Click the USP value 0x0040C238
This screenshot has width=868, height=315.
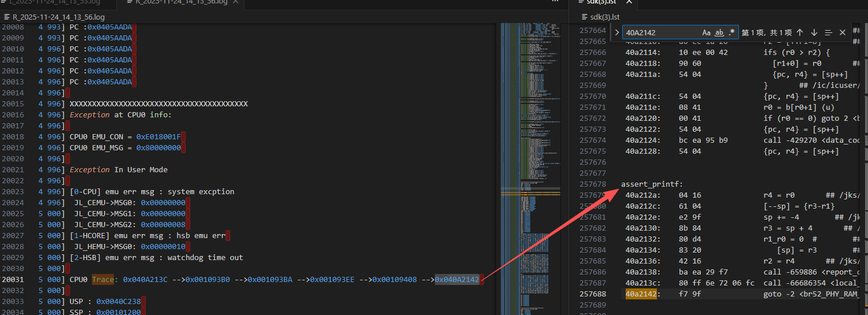(119, 301)
